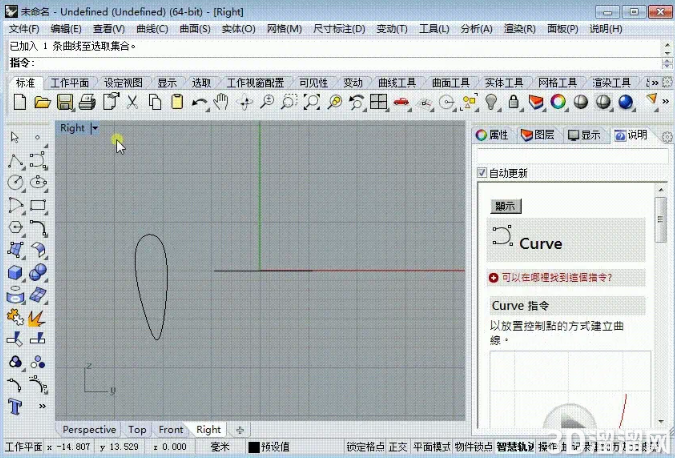Click the Undo arrow icon
This screenshot has width=675, height=458.
[x=199, y=103]
